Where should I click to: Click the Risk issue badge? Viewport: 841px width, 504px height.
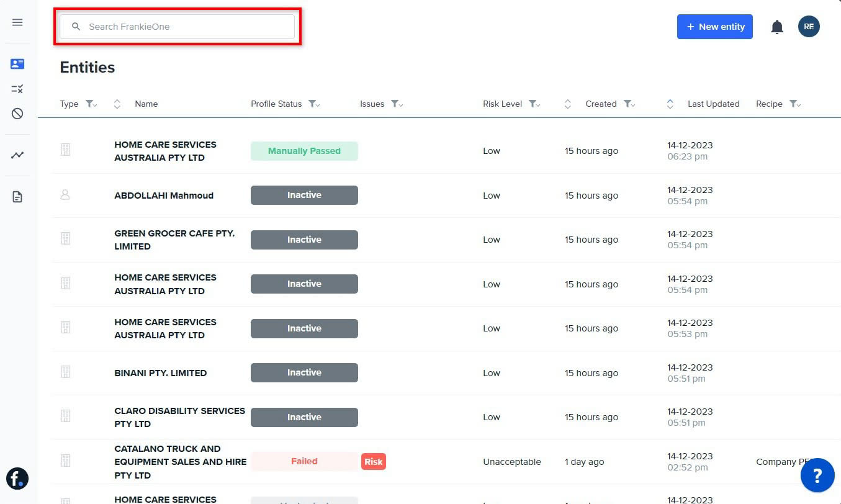click(x=373, y=462)
